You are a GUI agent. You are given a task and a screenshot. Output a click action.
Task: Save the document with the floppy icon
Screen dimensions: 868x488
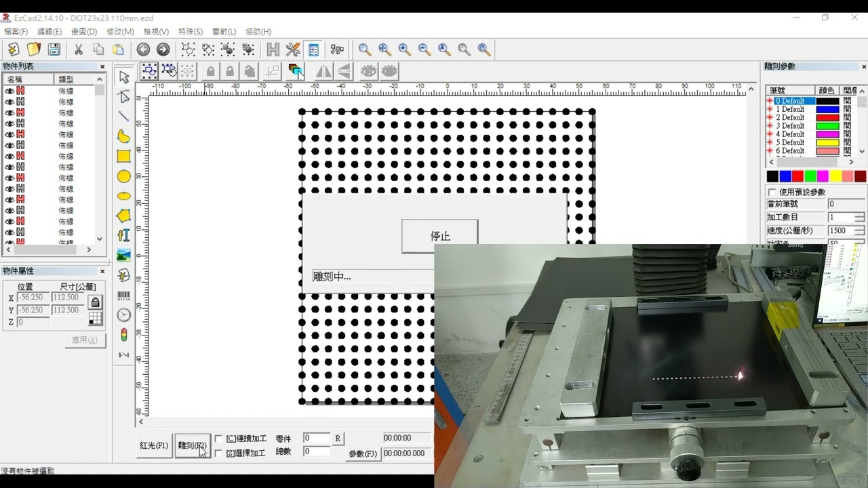tap(54, 49)
